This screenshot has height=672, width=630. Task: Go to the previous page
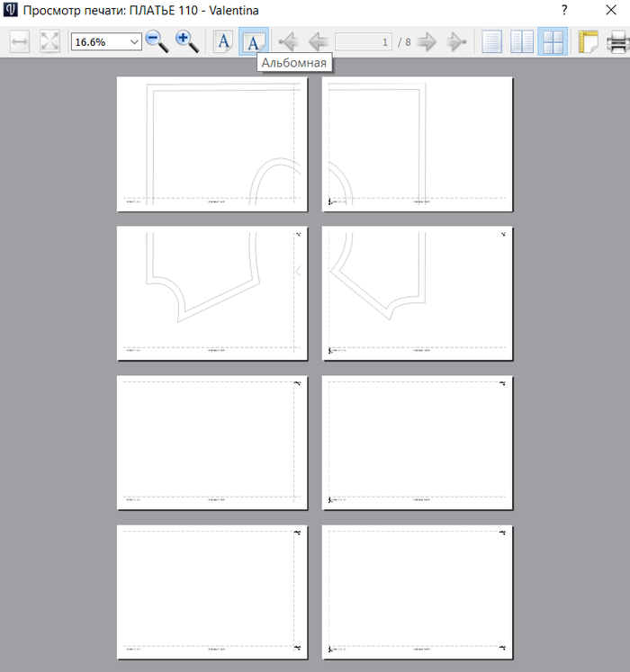[317, 42]
